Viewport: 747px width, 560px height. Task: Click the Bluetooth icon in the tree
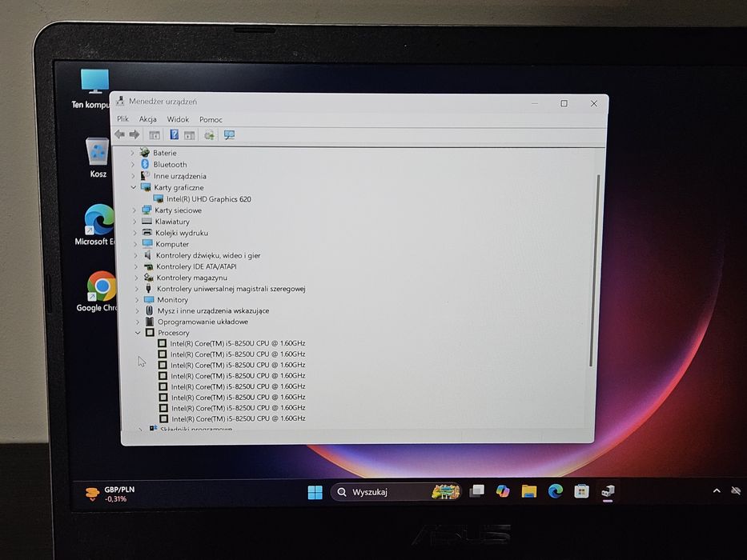145,164
